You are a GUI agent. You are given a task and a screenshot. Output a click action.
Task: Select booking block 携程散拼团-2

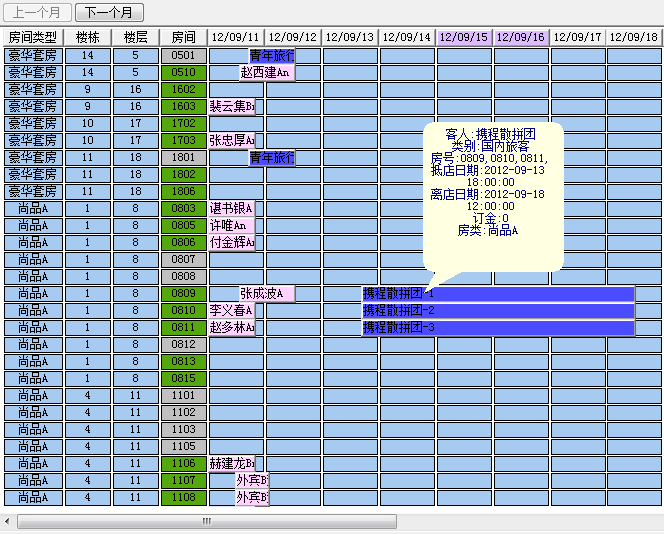coord(498,310)
